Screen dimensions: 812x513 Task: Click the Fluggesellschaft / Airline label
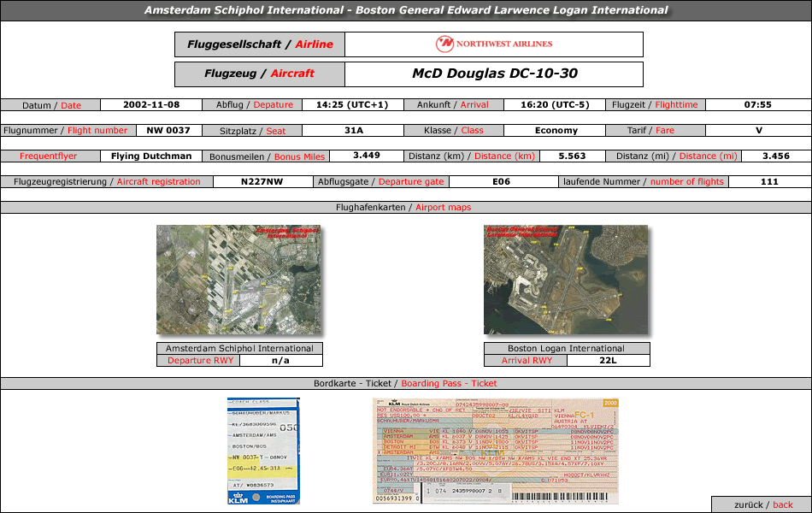(260, 44)
